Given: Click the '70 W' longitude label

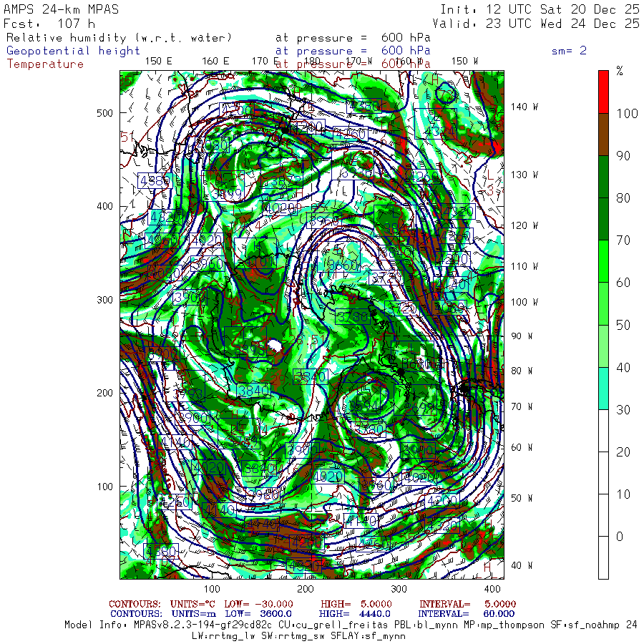Looking at the screenshot, I should tap(522, 406).
